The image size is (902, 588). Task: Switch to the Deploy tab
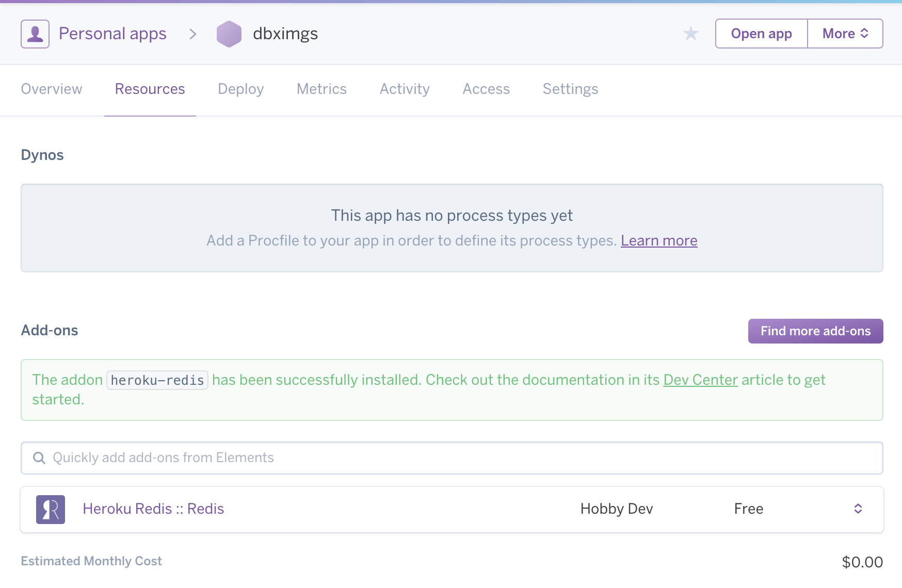click(241, 89)
